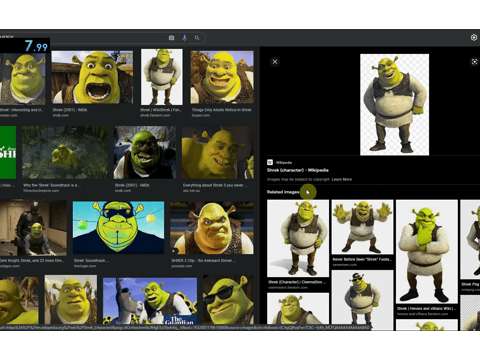Open the cartoon Shrek with sunglasses thumbnail
The width and height of the screenshot is (480, 360).
click(x=118, y=227)
